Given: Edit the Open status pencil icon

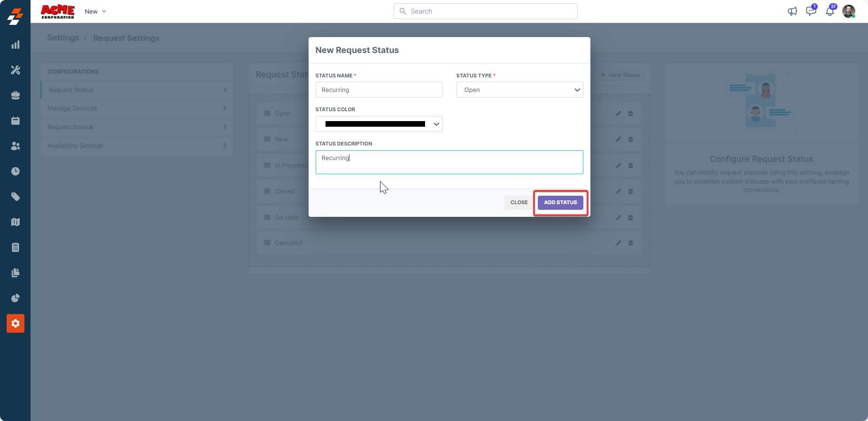Looking at the screenshot, I should 619,113.
